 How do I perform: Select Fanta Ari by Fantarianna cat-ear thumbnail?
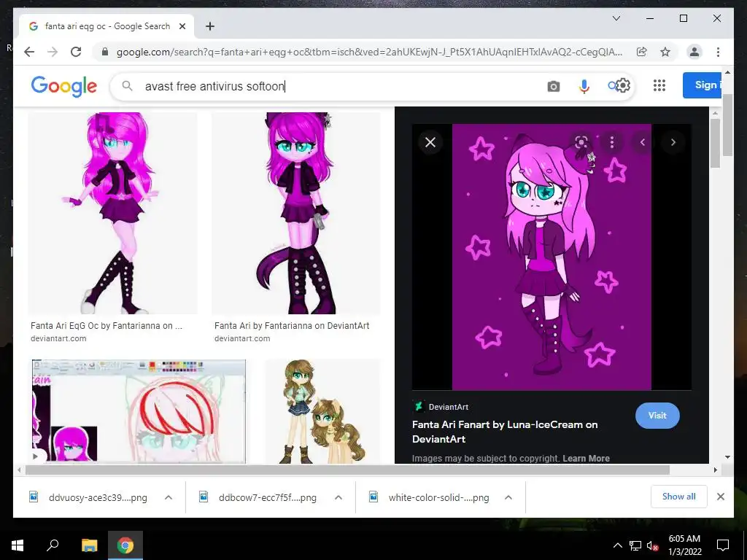pyautogui.click(x=296, y=213)
